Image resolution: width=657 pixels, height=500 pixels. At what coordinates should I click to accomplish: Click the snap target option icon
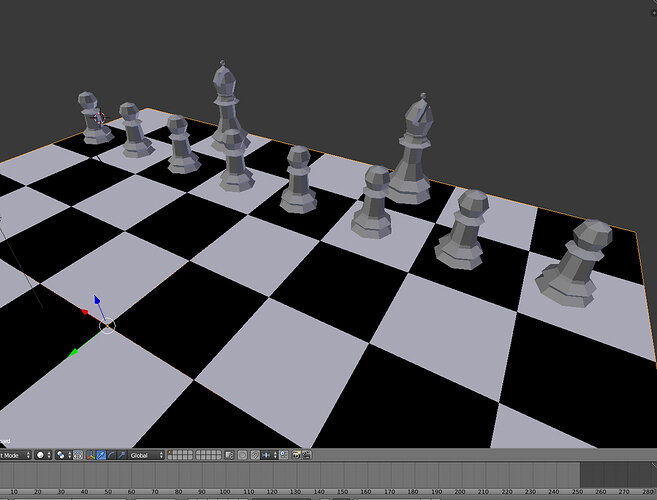coord(283,455)
